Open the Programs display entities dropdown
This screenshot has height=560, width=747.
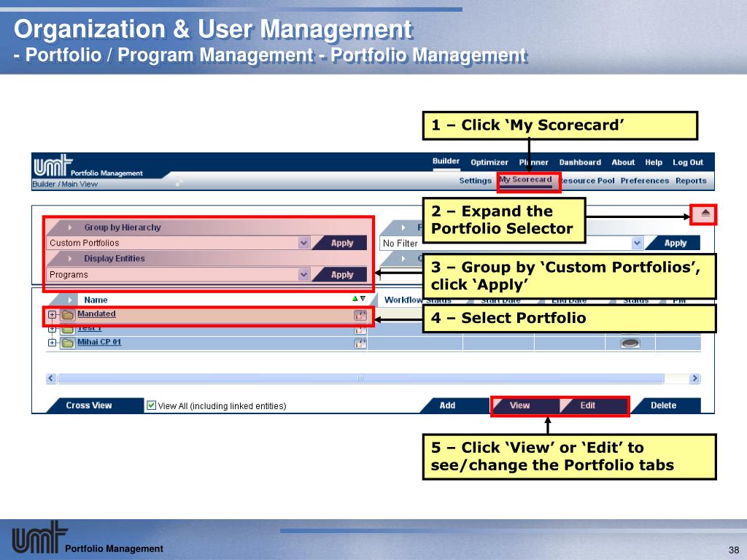pos(303,274)
